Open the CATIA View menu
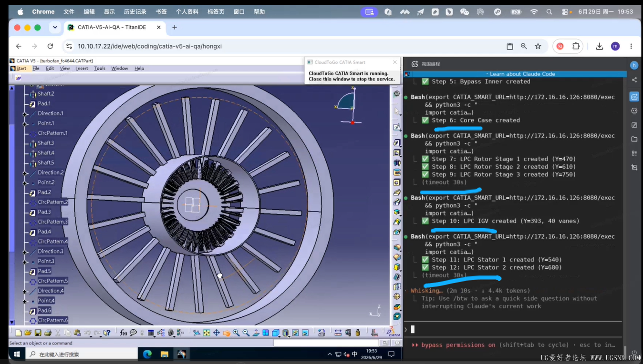 (65, 69)
